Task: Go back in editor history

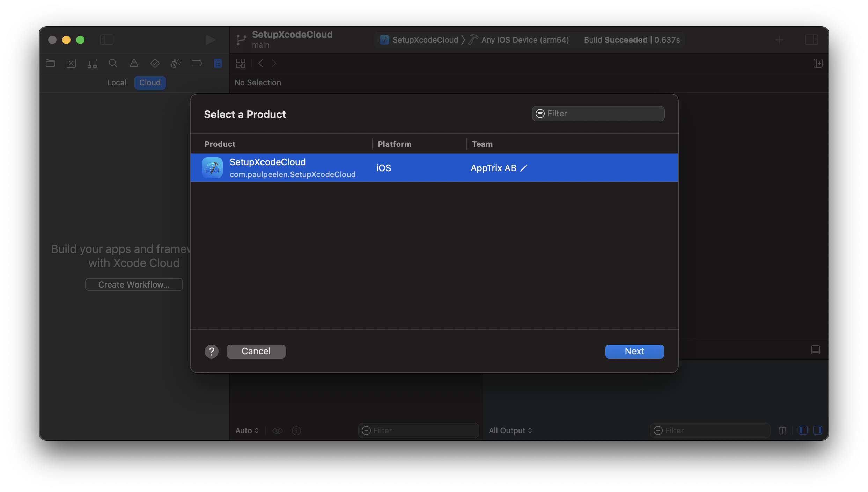Action: coord(260,63)
